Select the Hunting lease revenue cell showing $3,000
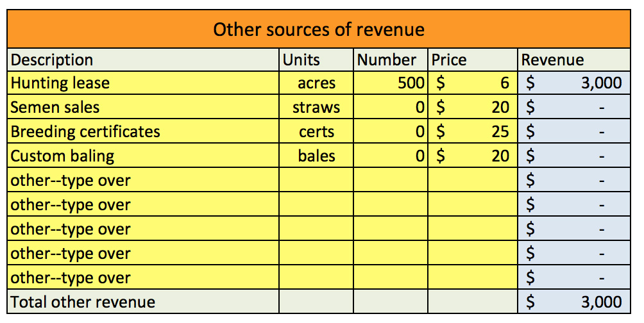 573,83
